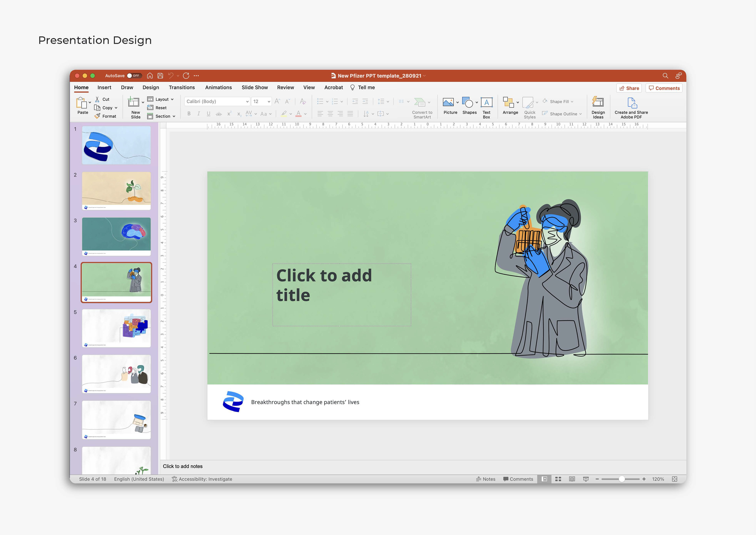Open the file name title dropdown
The height and width of the screenshot is (535, 756).
424,76
